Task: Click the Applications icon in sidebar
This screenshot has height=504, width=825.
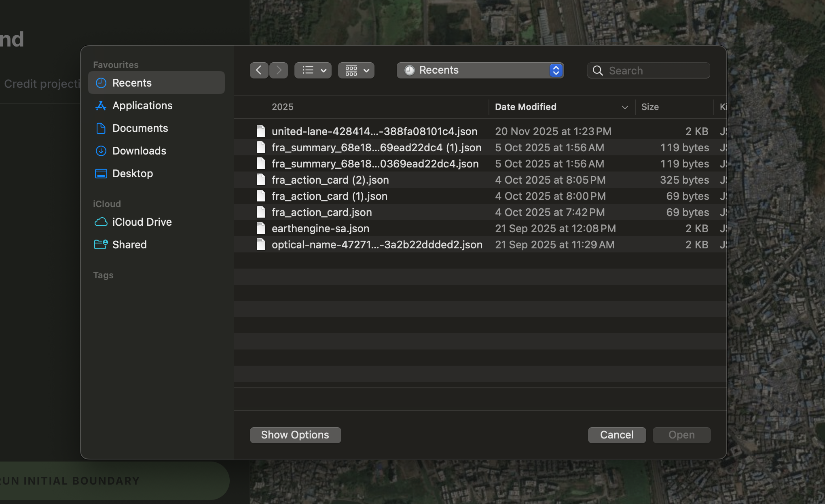Action: pos(101,106)
